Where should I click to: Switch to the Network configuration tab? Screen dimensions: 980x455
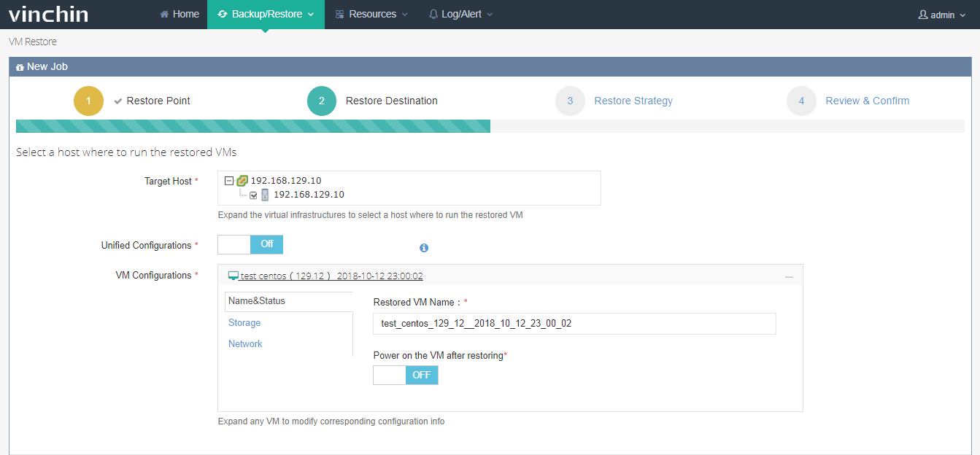tap(244, 343)
